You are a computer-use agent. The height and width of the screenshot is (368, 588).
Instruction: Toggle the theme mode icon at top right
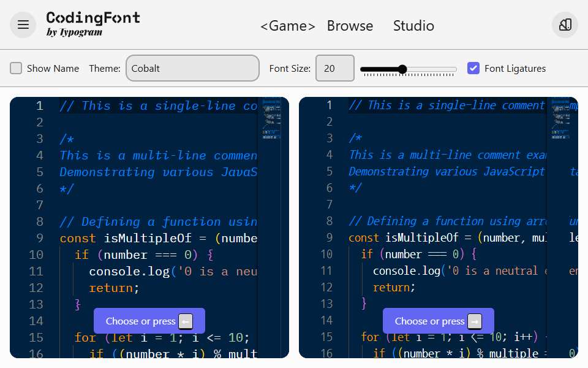[565, 25]
